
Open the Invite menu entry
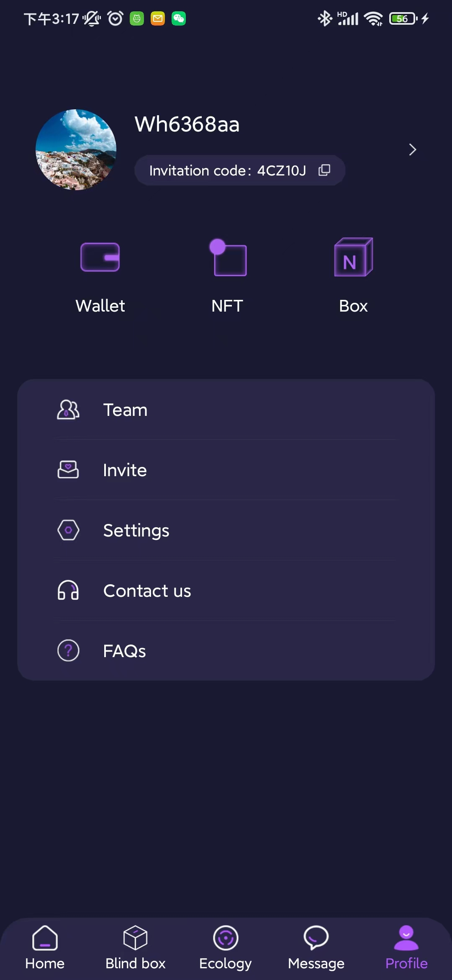[226, 470]
